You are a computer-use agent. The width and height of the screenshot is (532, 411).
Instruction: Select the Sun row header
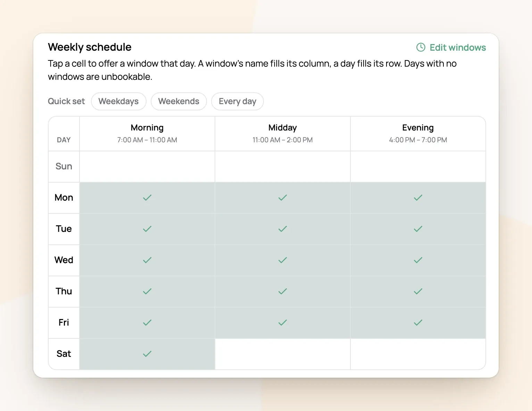click(64, 167)
